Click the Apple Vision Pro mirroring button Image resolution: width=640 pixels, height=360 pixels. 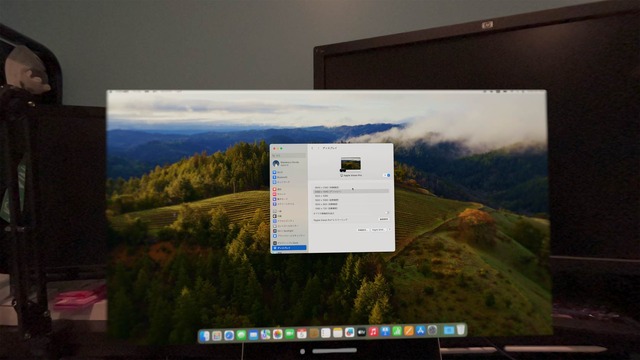pyautogui.click(x=384, y=219)
